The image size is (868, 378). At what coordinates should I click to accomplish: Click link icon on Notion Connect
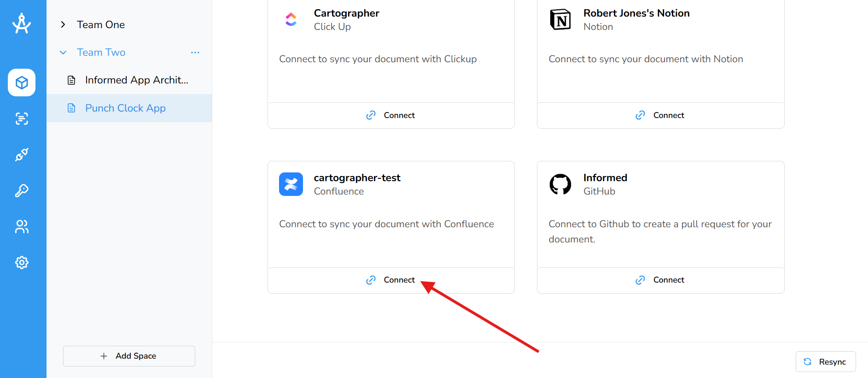click(640, 115)
